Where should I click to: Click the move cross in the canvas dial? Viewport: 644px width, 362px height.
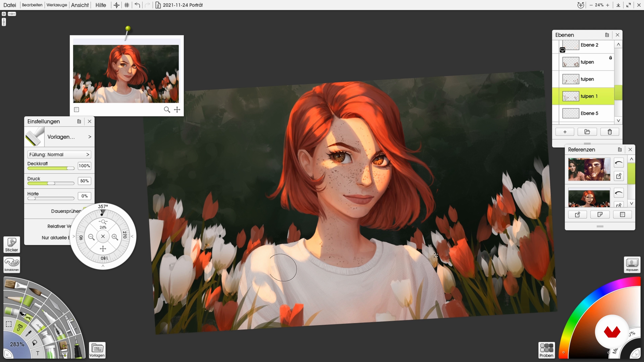click(x=103, y=249)
